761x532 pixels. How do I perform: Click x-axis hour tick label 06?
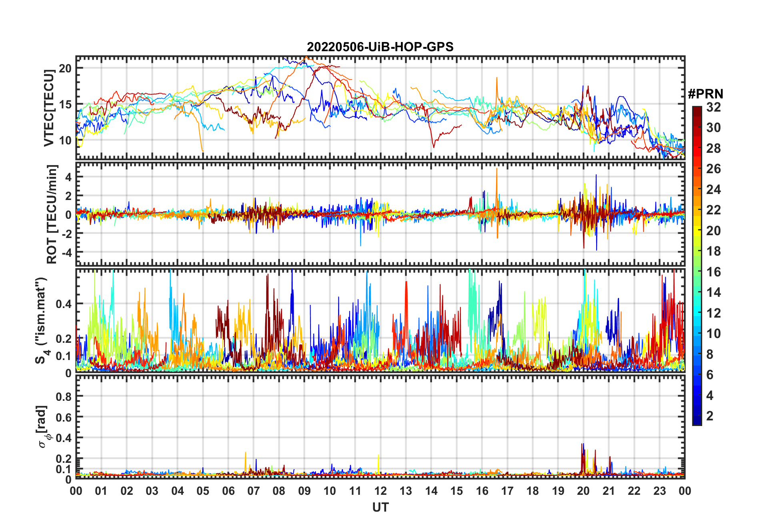point(228,491)
